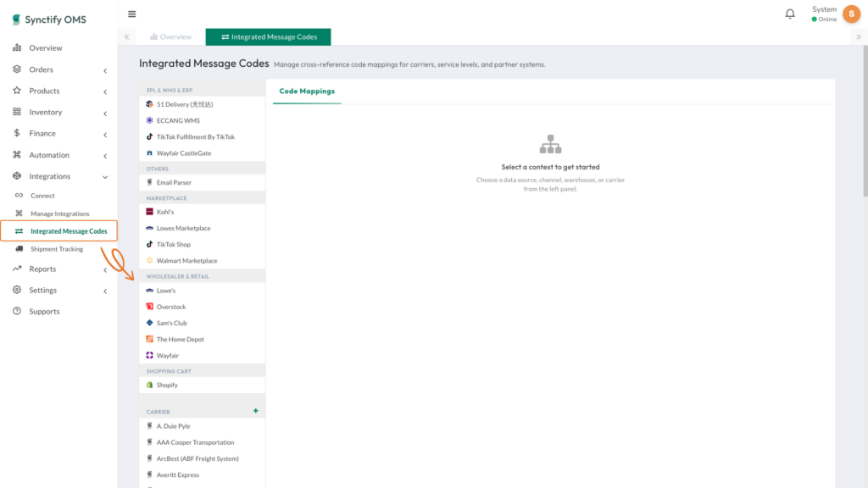
Task: Click the Overview bar chart sidebar icon
Action: tap(17, 47)
